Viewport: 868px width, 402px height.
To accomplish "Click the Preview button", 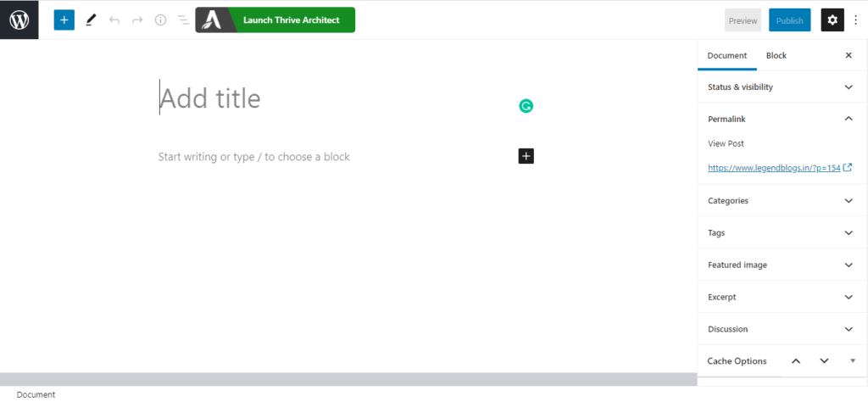I will tap(743, 20).
